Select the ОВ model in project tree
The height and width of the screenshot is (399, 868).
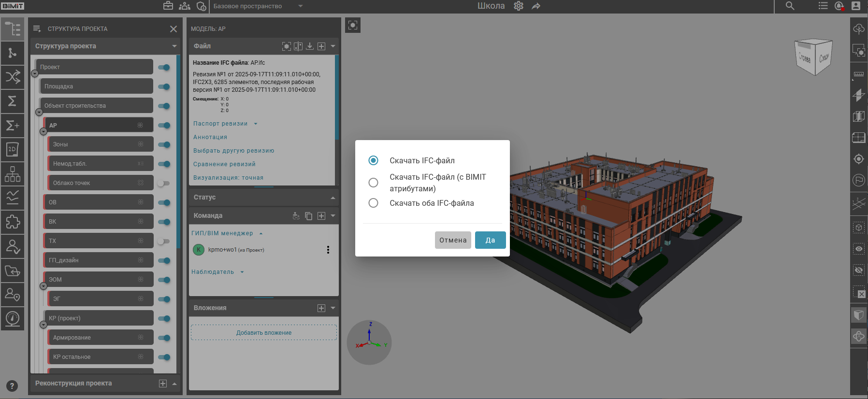click(97, 202)
